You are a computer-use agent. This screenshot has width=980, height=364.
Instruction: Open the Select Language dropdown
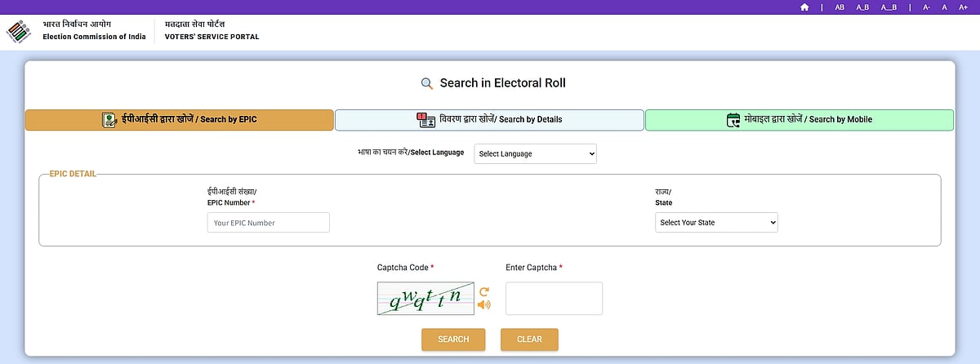535,153
